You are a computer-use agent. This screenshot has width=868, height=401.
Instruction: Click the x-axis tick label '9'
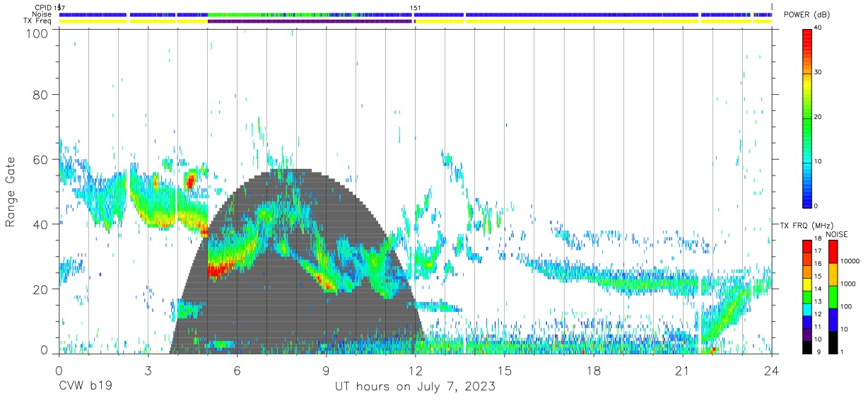326,371
